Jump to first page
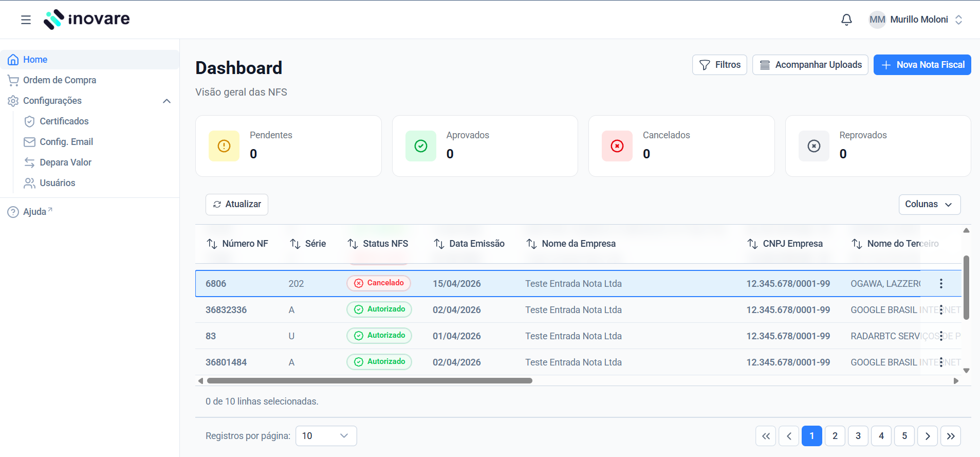 pos(766,436)
